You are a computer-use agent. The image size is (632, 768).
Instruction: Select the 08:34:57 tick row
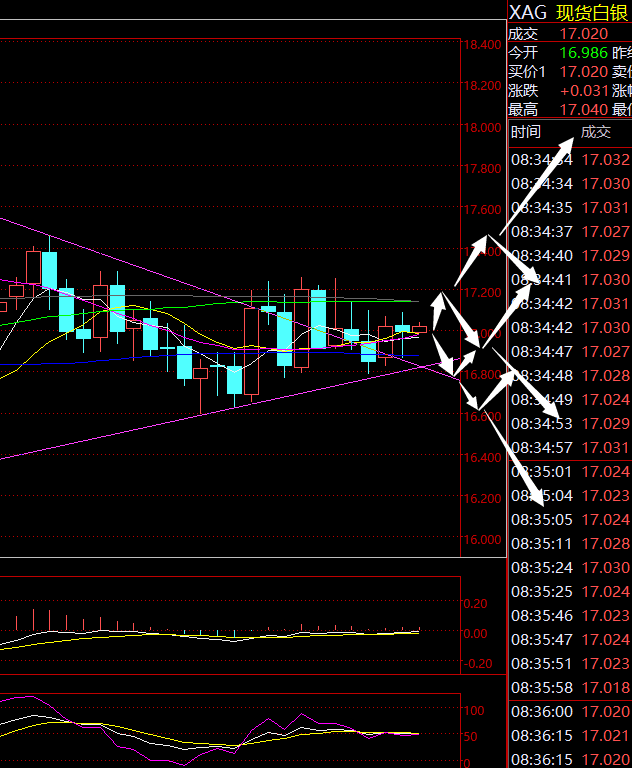pos(570,448)
